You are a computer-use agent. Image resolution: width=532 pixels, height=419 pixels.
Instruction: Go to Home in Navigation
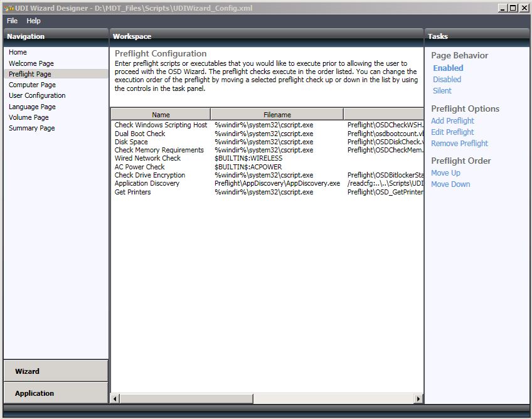(x=18, y=52)
